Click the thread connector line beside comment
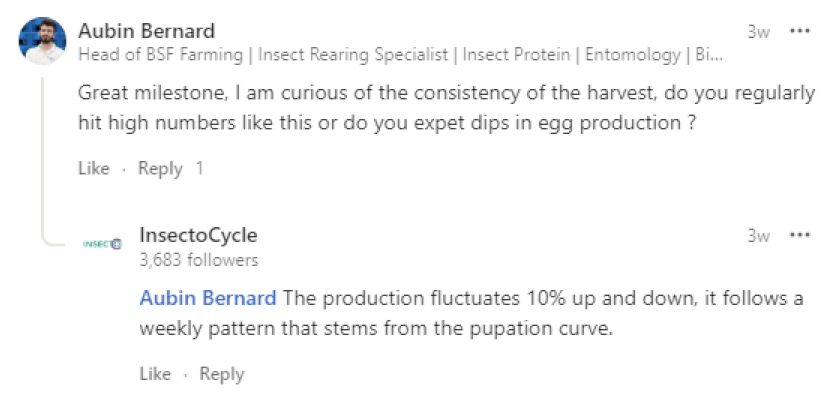The width and height of the screenshot is (833, 397). pos(42,159)
